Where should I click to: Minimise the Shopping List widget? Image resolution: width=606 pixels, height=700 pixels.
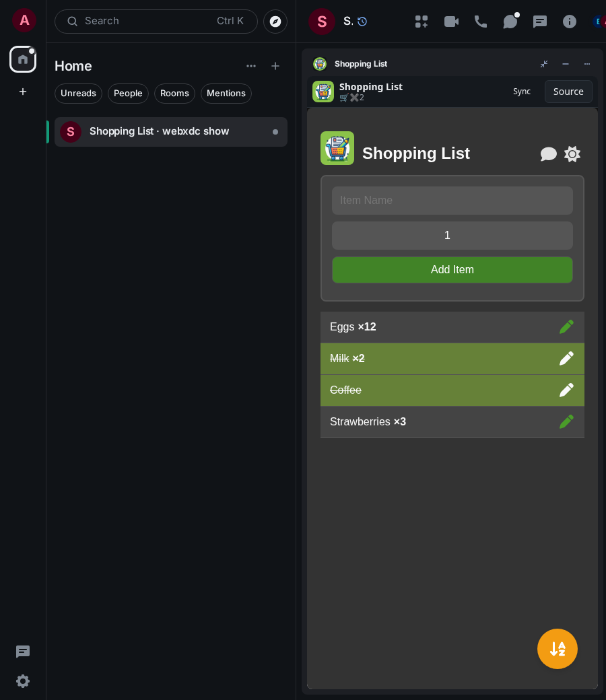click(x=566, y=64)
